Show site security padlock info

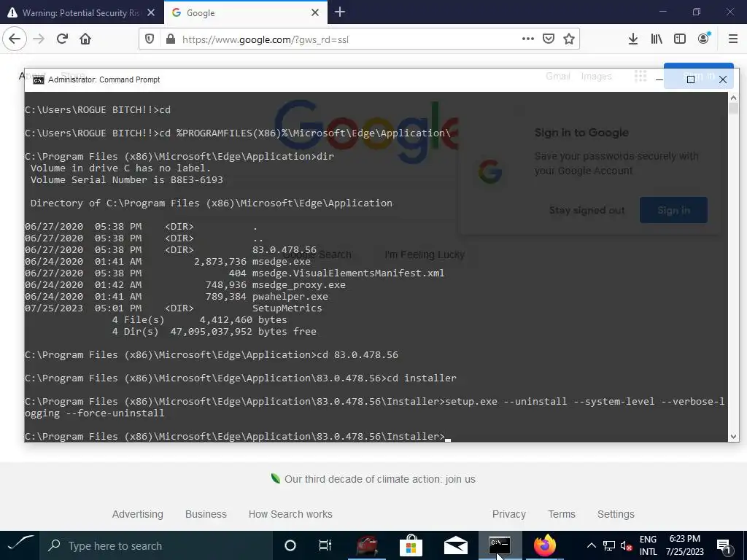point(170,39)
